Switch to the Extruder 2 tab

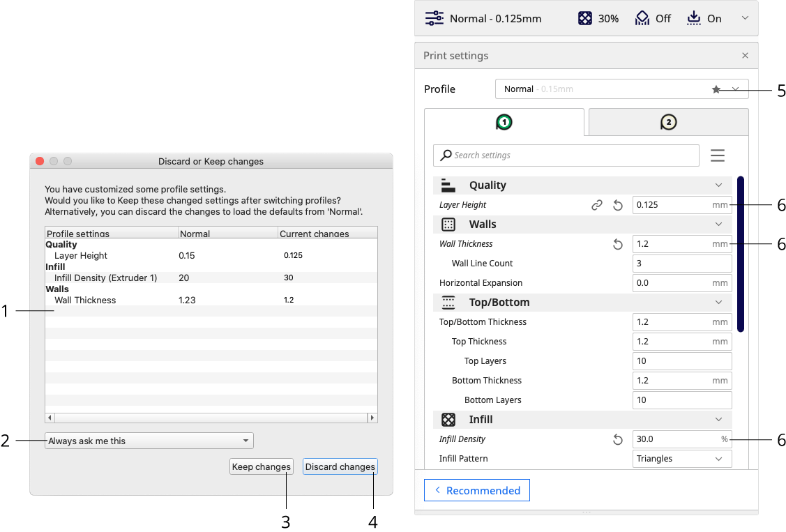[x=667, y=122]
